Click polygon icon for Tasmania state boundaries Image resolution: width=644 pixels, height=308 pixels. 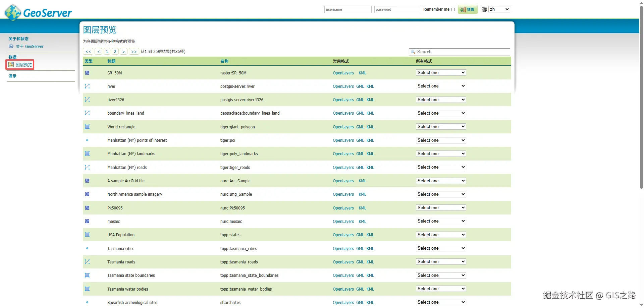87,275
